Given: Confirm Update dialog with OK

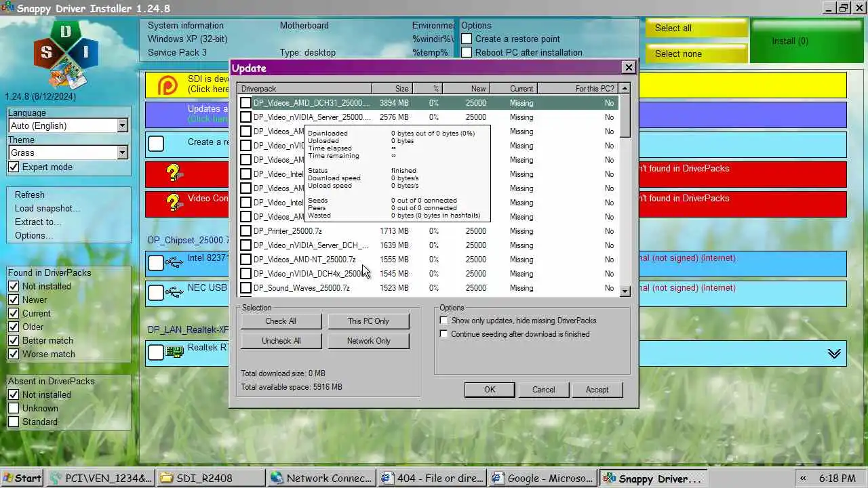Looking at the screenshot, I should tap(490, 390).
